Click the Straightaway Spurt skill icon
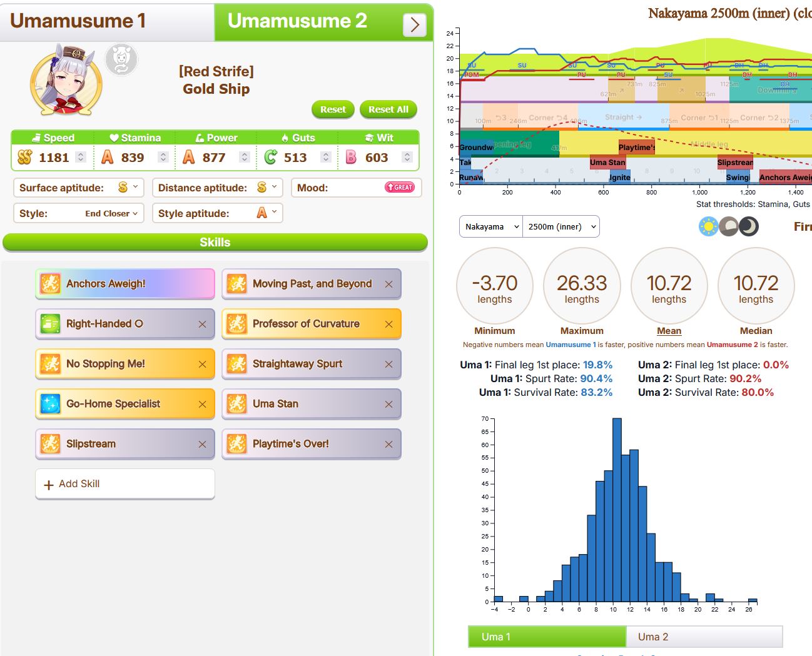This screenshot has height=656, width=812. click(x=236, y=364)
